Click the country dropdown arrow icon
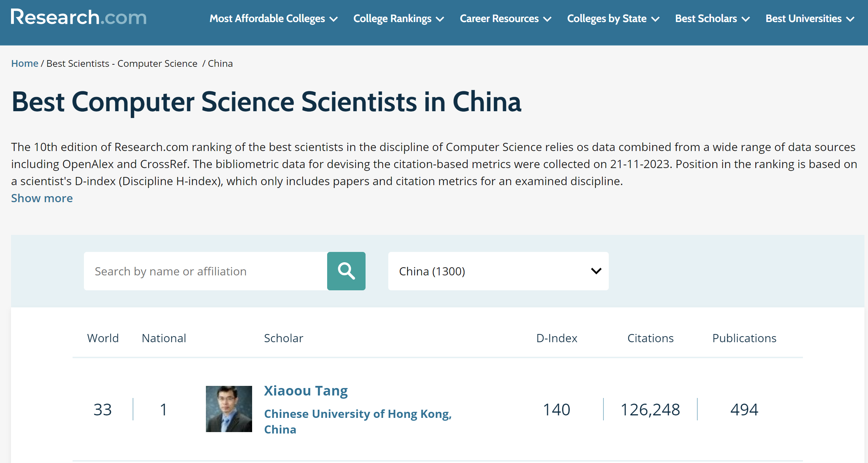 click(596, 271)
